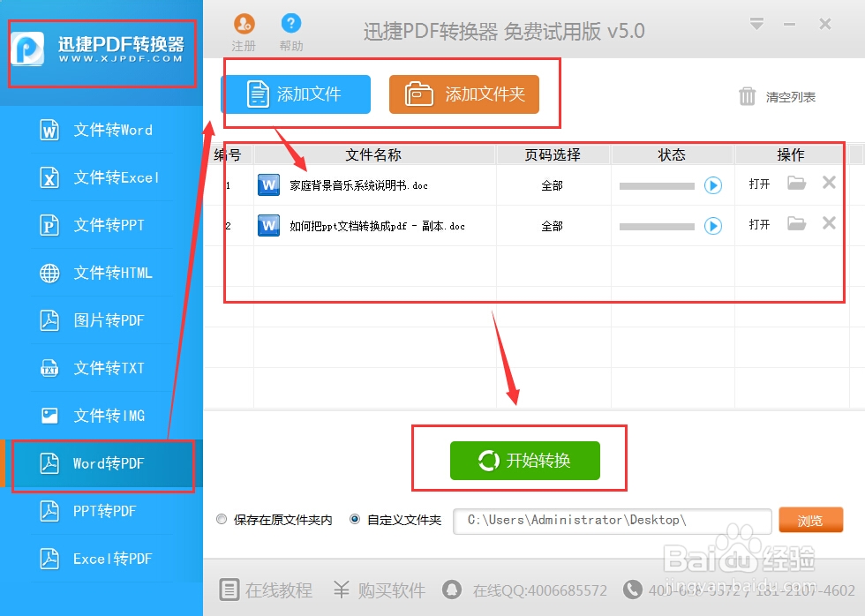Image resolution: width=865 pixels, height=616 pixels.
Task: Click the phone number contact entry
Action: (740, 590)
